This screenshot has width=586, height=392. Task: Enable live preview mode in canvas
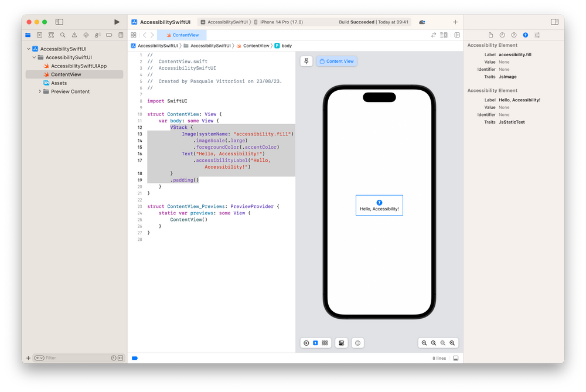click(x=307, y=343)
